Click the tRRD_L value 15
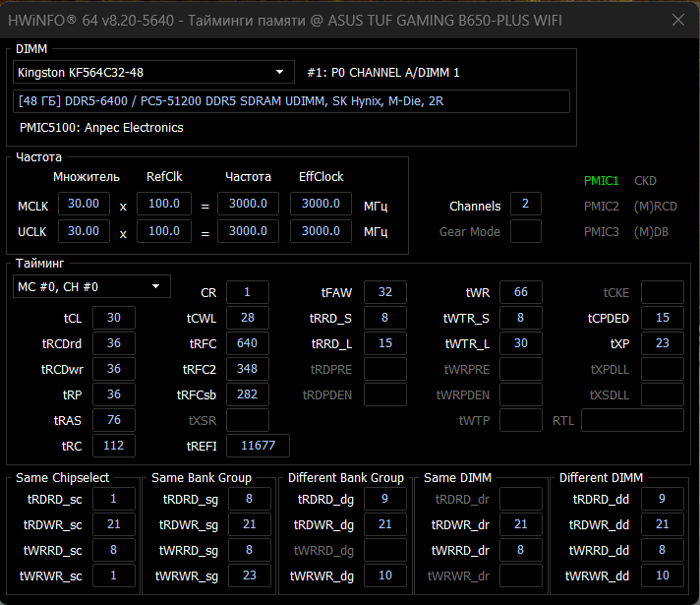The image size is (700, 605). [x=385, y=343]
